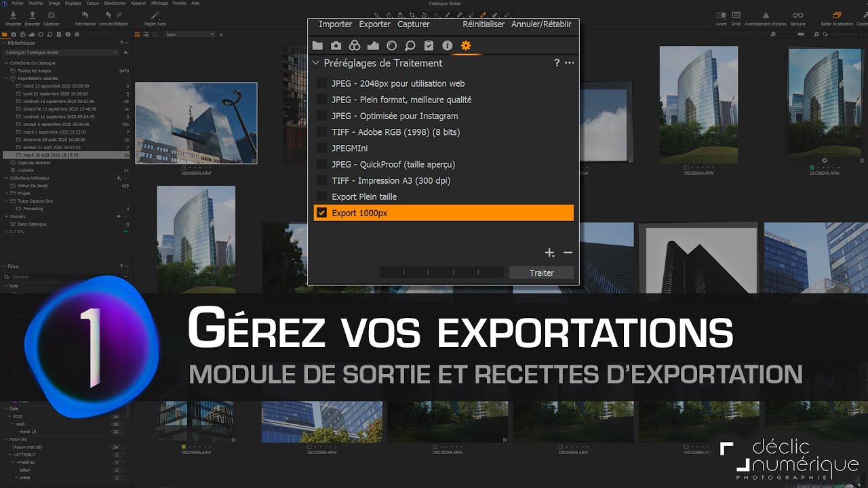The width and height of the screenshot is (868, 488).
Task: Collapse Collections Utilisateur
Action: (x=6, y=178)
